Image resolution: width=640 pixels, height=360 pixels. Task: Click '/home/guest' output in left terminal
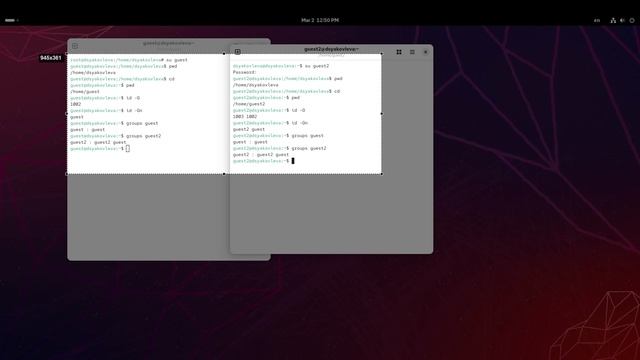click(x=85, y=91)
